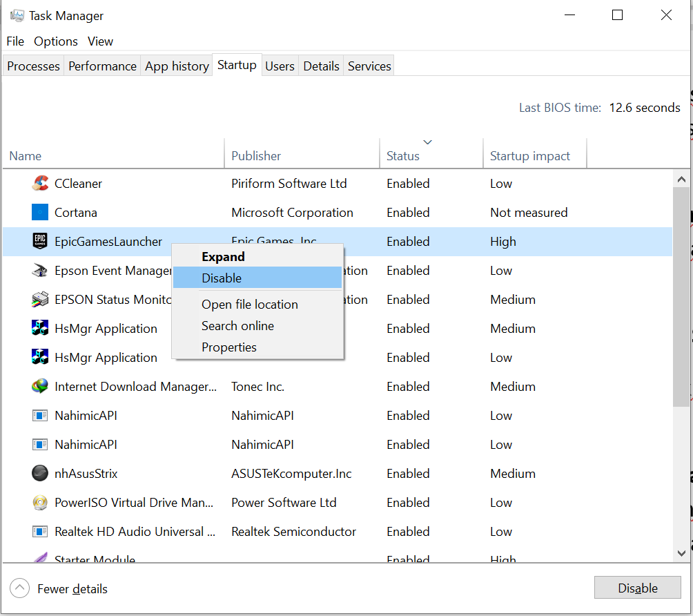This screenshot has height=616, width=693.
Task: Select the Realtek HD Audio Universal entry
Action: coord(135,531)
